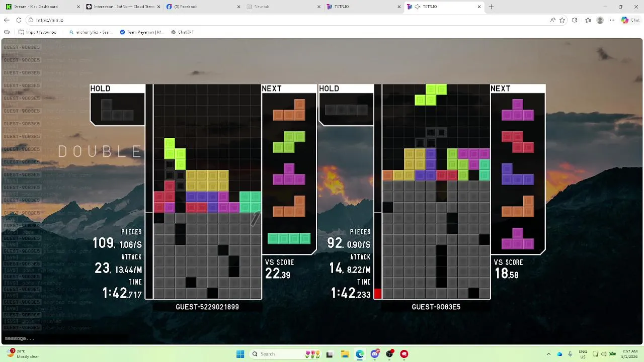Click left pieces count 109
This screenshot has height=362, width=644.
[103, 243]
